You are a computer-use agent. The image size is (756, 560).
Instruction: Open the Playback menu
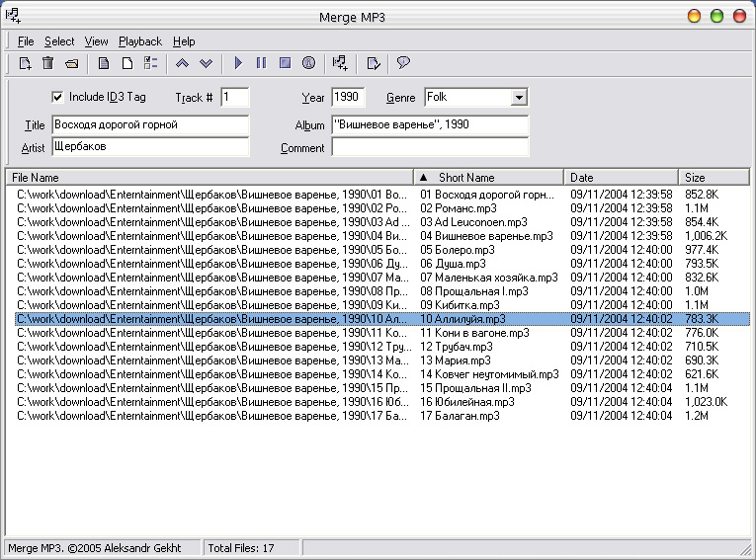click(140, 41)
